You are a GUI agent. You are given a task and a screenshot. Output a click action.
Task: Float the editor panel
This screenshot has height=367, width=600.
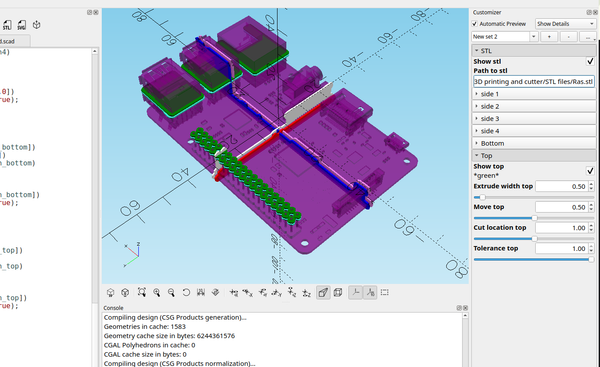click(x=90, y=12)
